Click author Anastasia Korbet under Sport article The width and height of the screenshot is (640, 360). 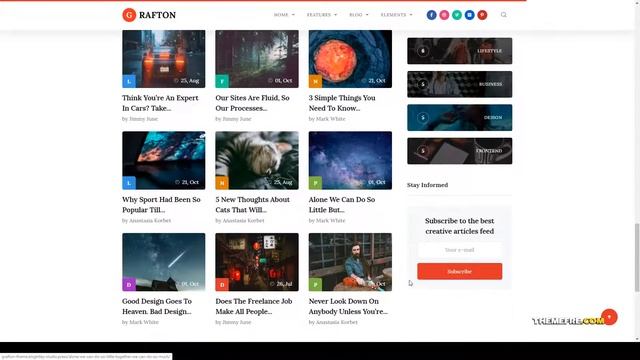point(150,220)
